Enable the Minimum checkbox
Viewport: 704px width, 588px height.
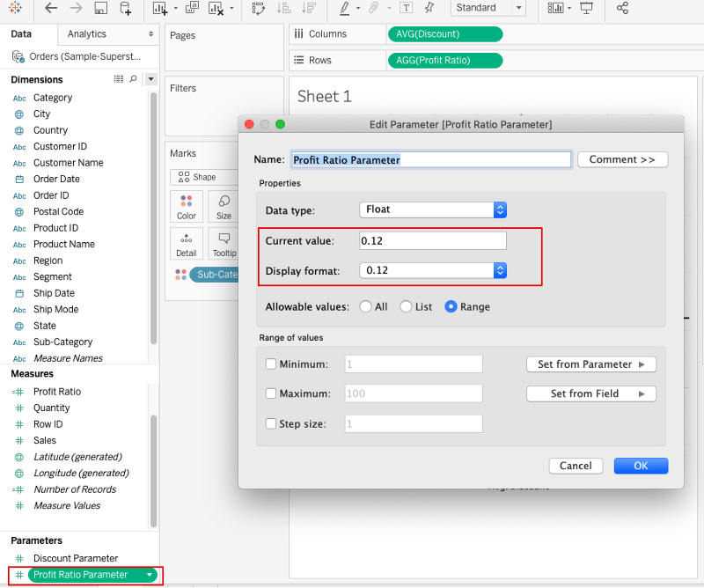point(271,364)
